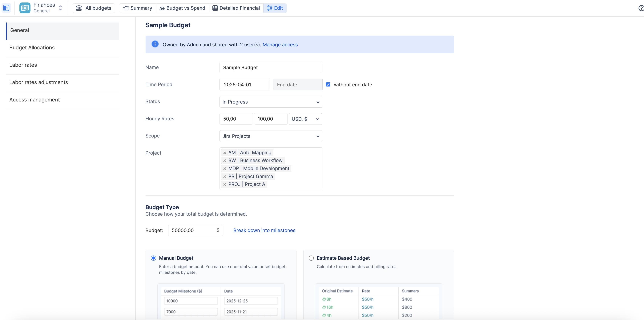Click the Finances app logo icon
The width and height of the screenshot is (644, 320).
click(25, 8)
